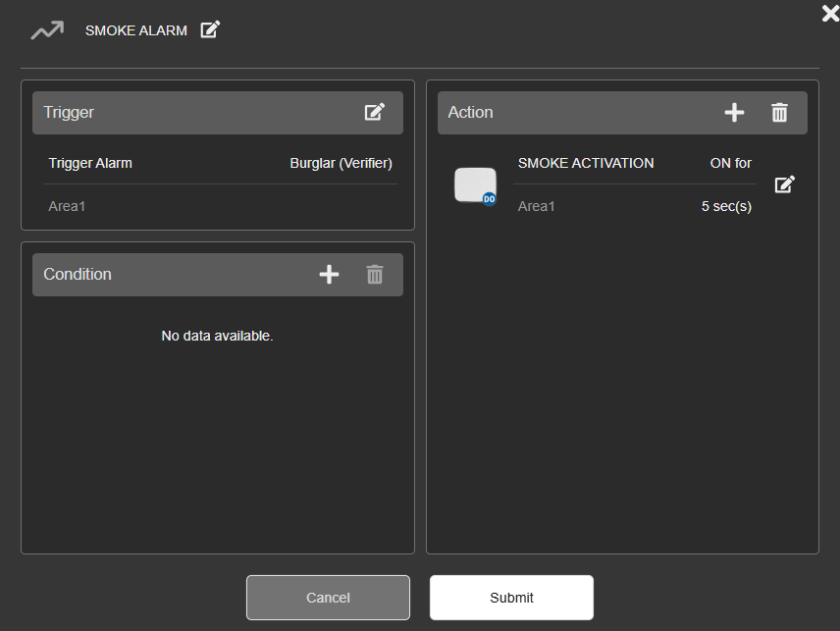The height and width of the screenshot is (631, 840).
Task: Delete the Condition entry
Action: pos(375,274)
